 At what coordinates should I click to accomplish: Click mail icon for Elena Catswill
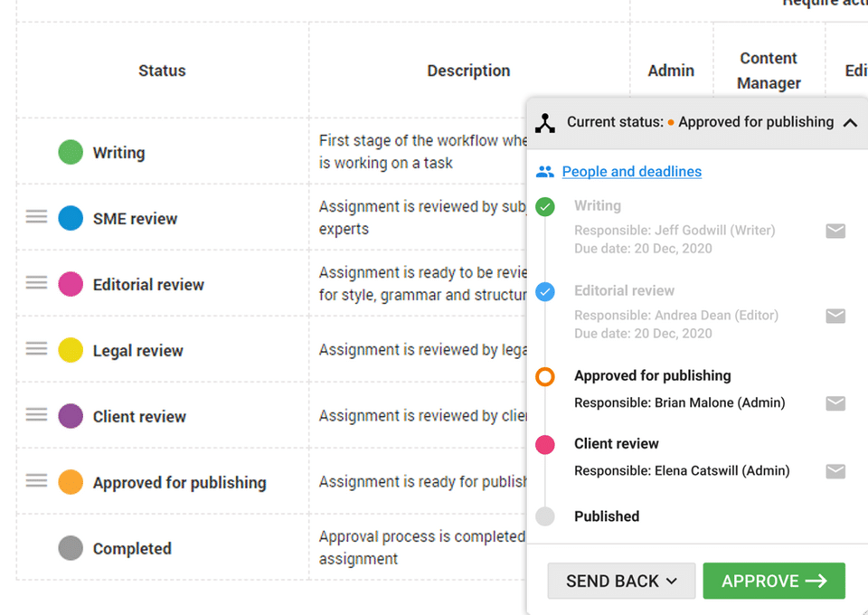point(835,471)
